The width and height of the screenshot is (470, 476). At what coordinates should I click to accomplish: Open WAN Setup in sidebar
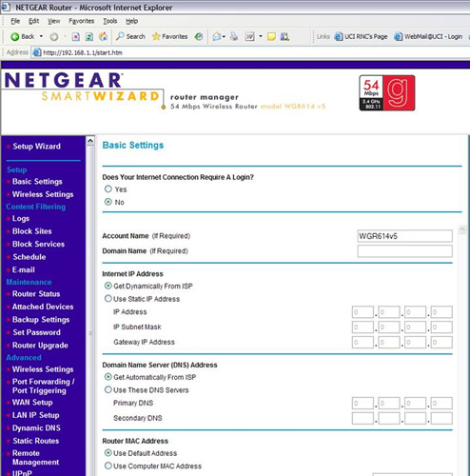tap(32, 403)
